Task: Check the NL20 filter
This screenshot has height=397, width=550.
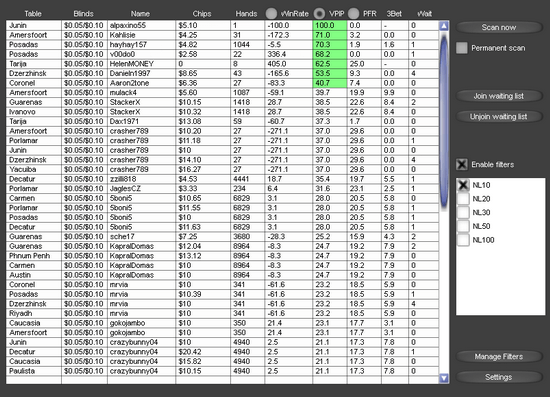Action: click(x=463, y=198)
